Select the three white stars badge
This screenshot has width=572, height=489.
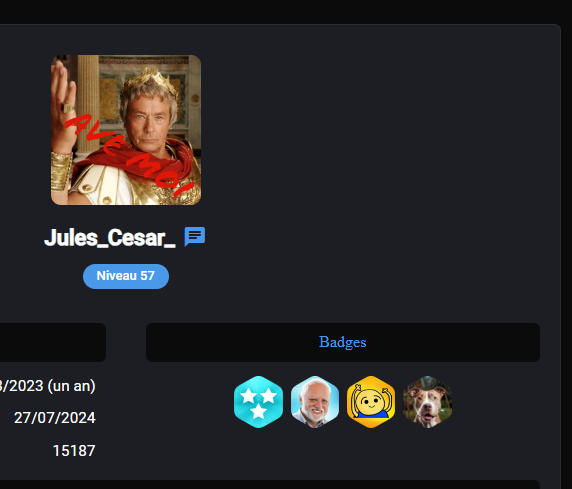(x=258, y=402)
